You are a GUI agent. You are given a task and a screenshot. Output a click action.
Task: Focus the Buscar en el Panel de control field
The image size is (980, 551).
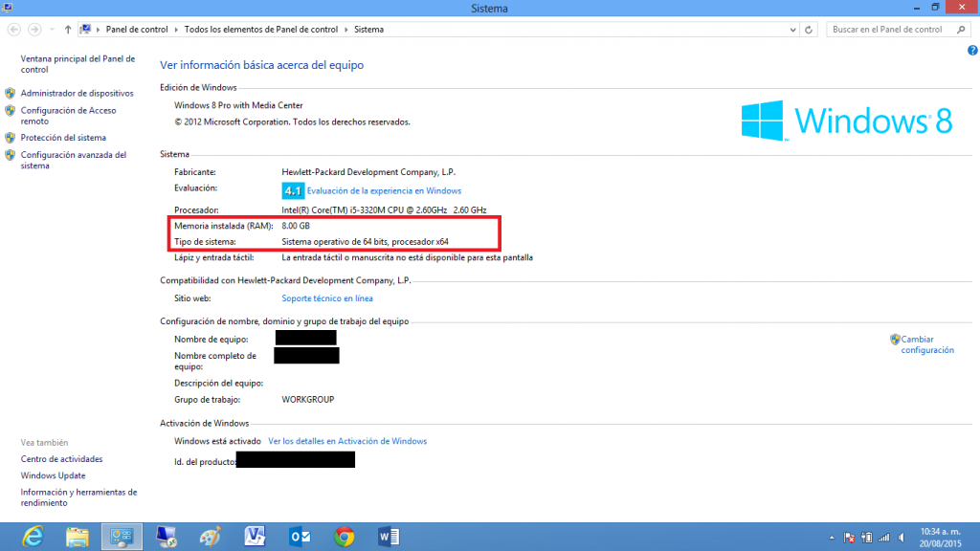(x=898, y=30)
